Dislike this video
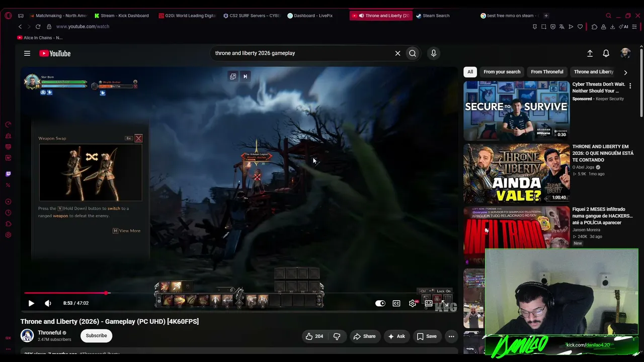 tap(337, 336)
